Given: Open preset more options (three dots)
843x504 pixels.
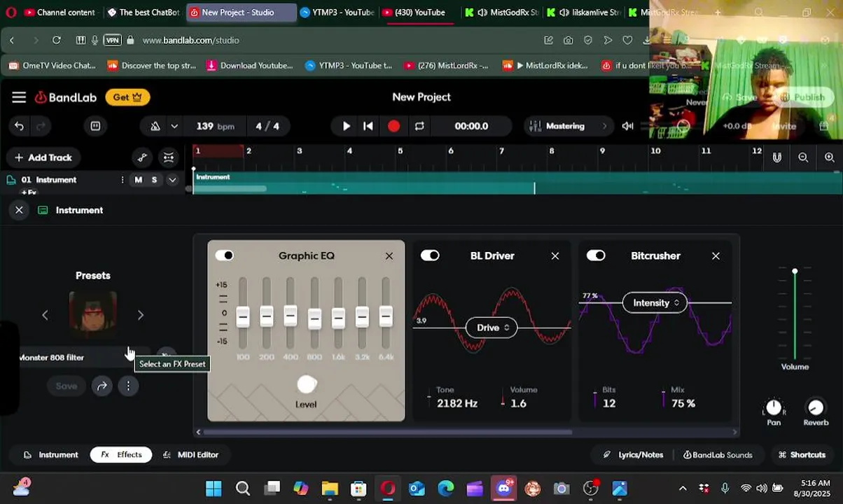Looking at the screenshot, I should (x=128, y=386).
